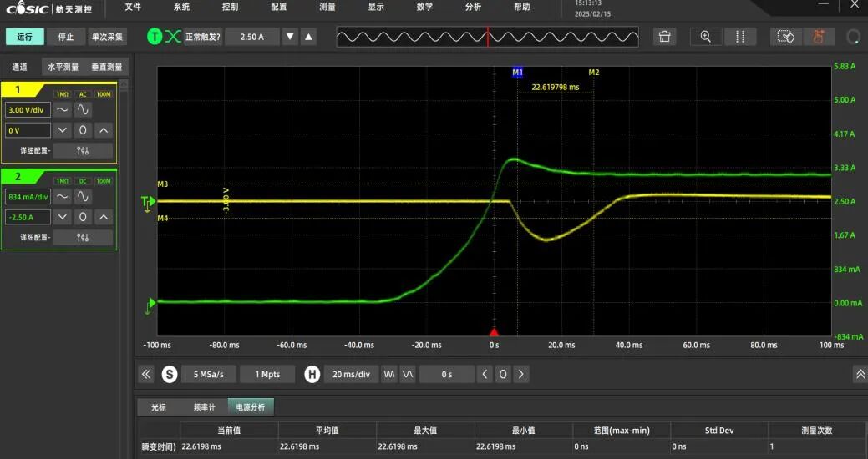Toggle the rising edge trigger slope icon
The height and width of the screenshot is (459, 868).
click(173, 37)
